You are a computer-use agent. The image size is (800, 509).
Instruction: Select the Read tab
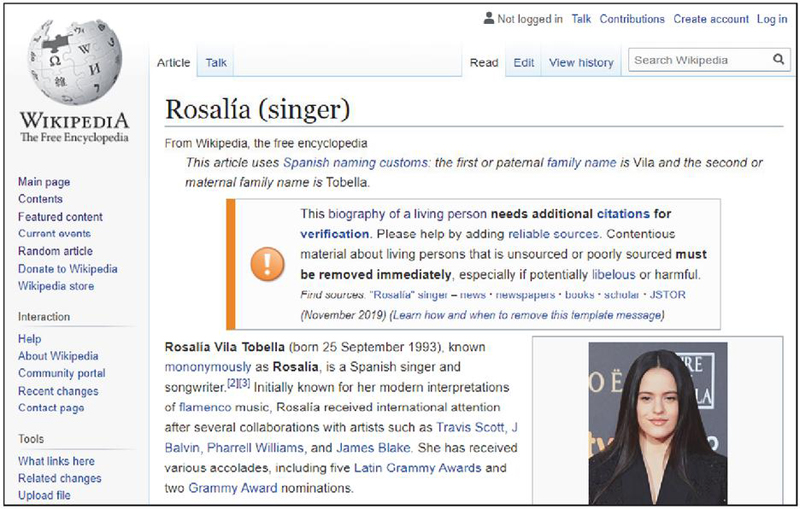(484, 63)
